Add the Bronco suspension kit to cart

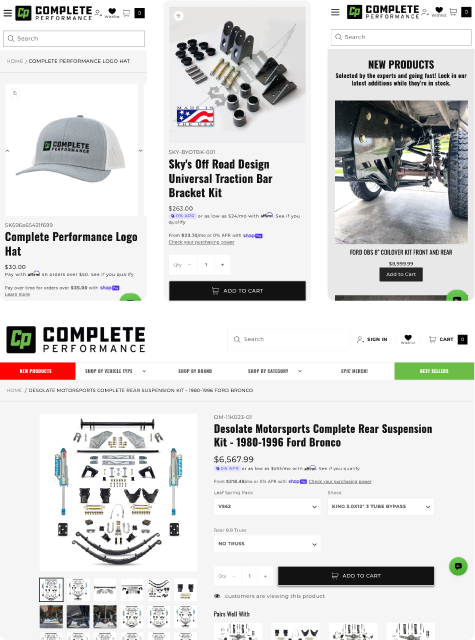(x=356, y=576)
